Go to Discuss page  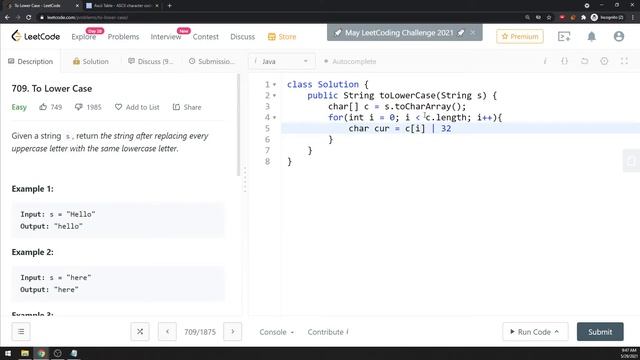[x=242, y=37]
